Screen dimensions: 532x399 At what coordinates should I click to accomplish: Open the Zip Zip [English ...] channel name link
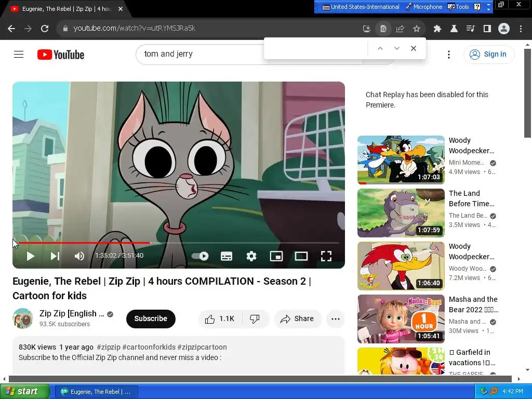pyautogui.click(x=72, y=313)
